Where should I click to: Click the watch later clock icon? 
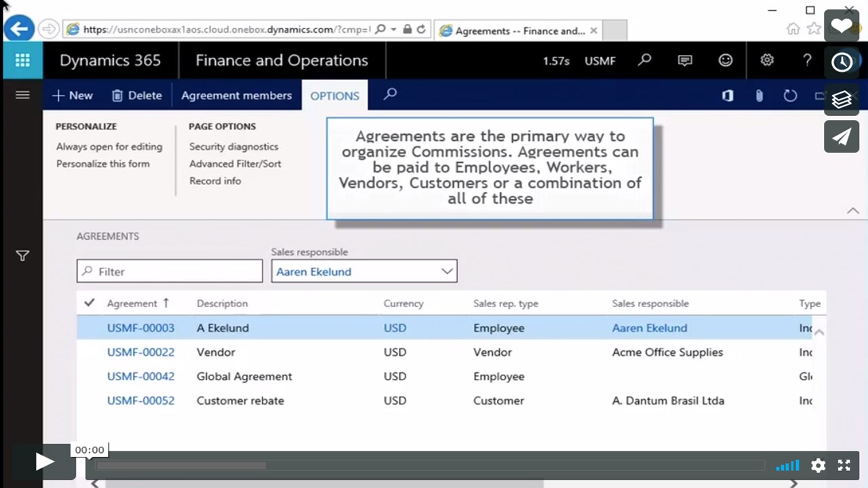point(842,63)
